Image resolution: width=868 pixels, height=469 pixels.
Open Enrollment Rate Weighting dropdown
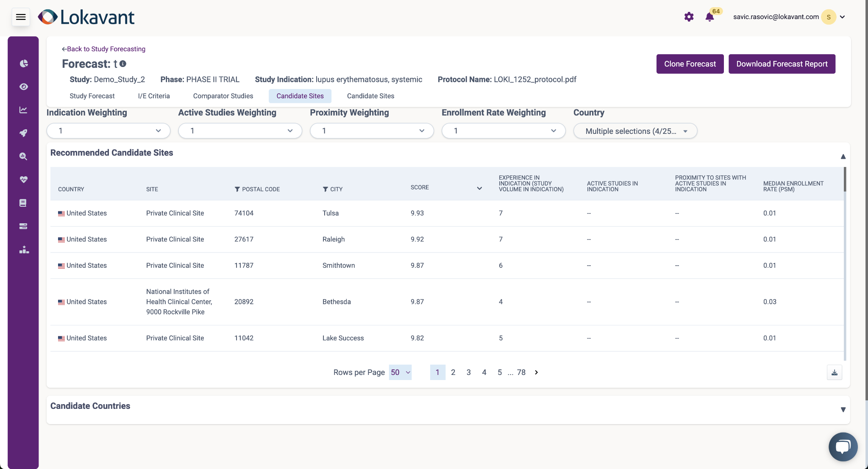coord(504,131)
